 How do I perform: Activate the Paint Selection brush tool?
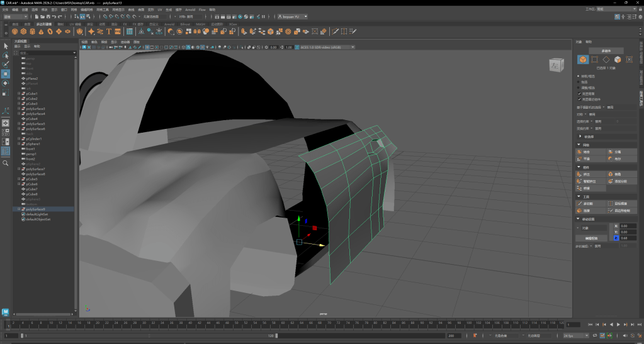(6, 64)
